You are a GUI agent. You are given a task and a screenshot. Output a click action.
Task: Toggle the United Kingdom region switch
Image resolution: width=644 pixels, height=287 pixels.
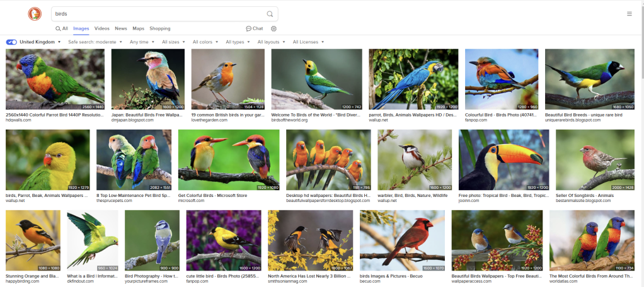(11, 42)
